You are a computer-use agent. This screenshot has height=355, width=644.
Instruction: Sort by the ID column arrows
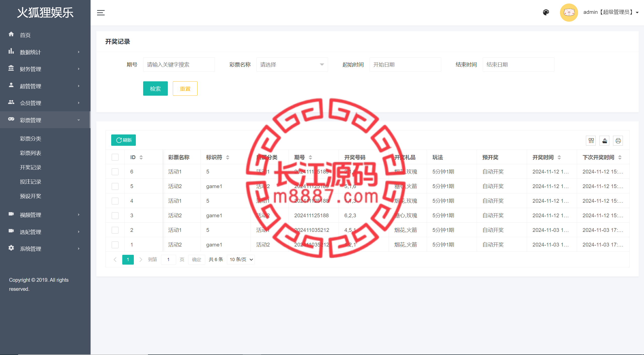pos(141,157)
